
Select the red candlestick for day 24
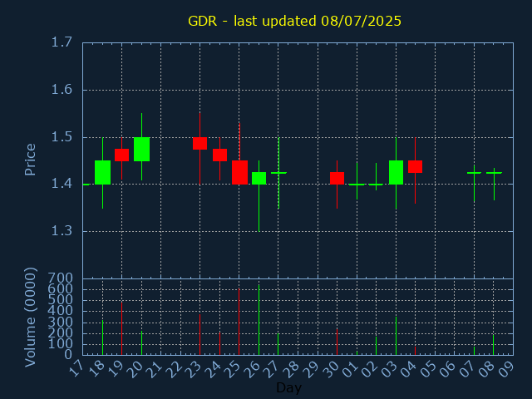click(x=219, y=155)
